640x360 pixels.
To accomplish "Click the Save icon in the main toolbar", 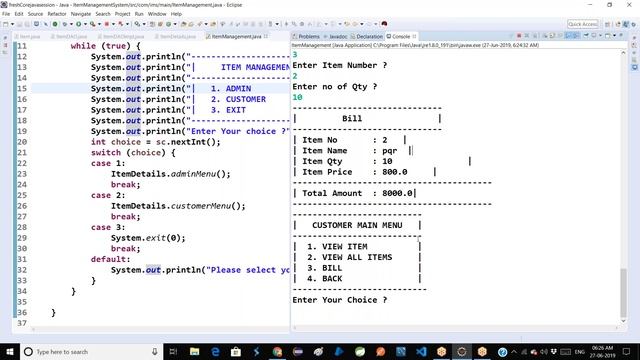I will coord(20,24).
